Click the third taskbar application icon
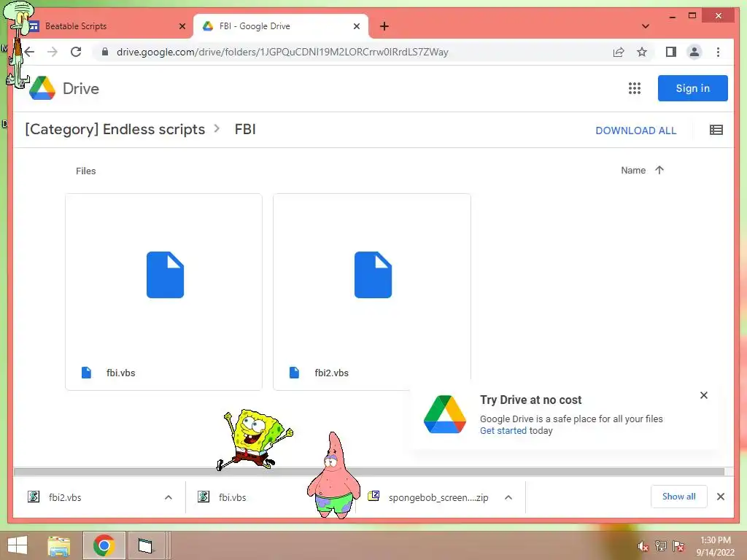The width and height of the screenshot is (747, 560). pyautogui.click(x=145, y=545)
